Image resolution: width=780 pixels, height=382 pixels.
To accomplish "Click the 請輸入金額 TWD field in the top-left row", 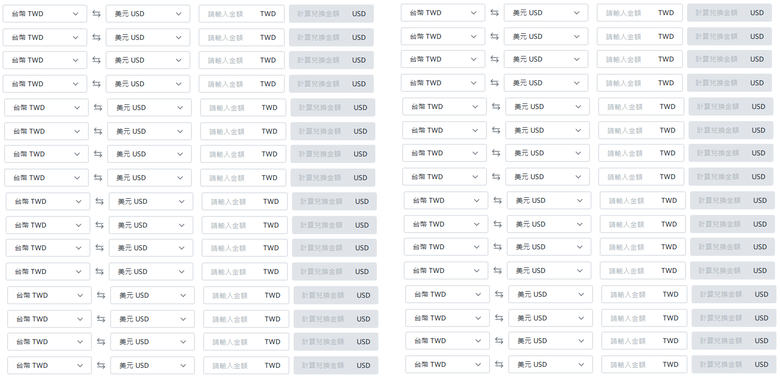I will [242, 14].
